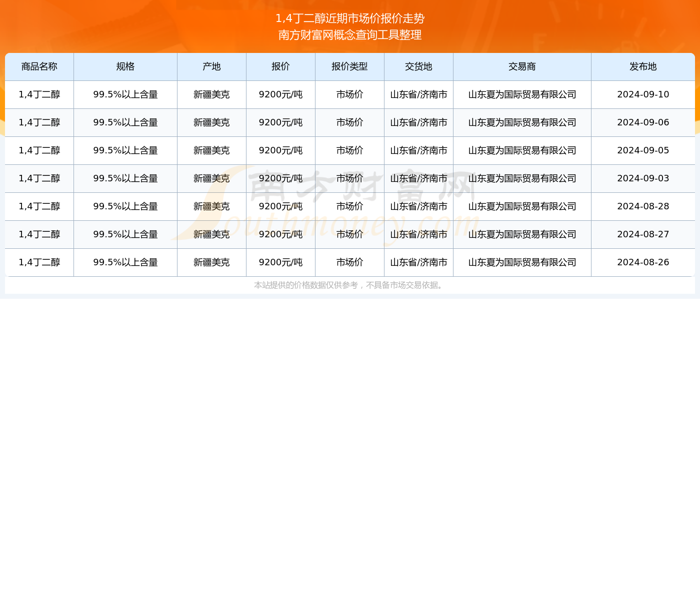Click 市场价 in the 2024-08-27 row
The image size is (700, 602).
(x=350, y=234)
